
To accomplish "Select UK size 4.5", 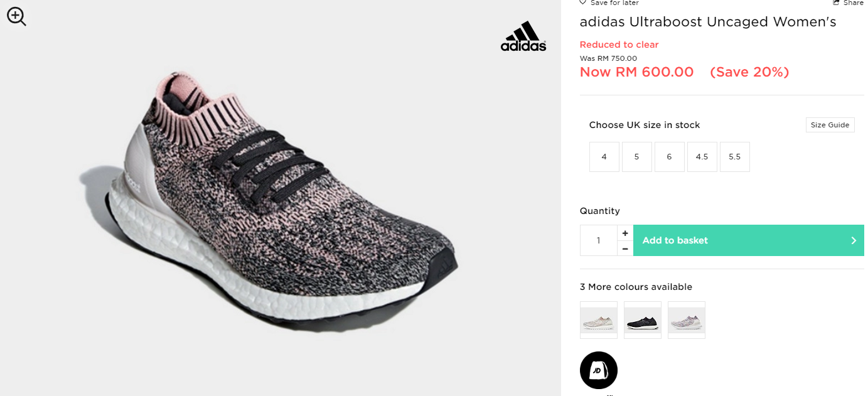I will point(702,157).
